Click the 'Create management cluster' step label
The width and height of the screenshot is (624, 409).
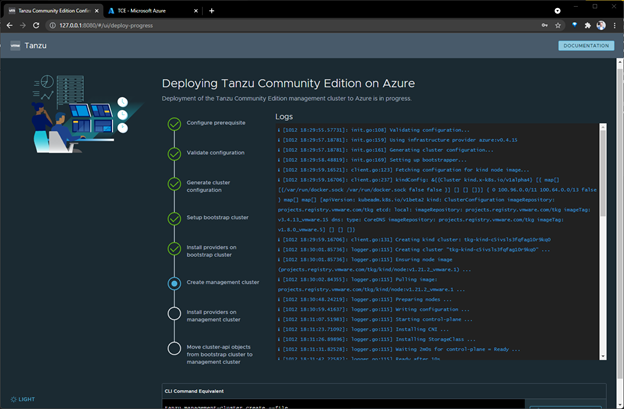pyautogui.click(x=223, y=282)
